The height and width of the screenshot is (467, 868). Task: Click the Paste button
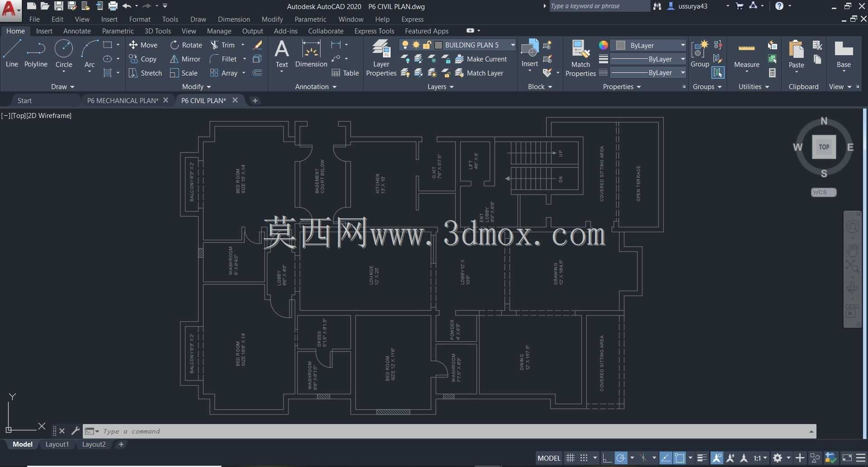click(x=796, y=54)
